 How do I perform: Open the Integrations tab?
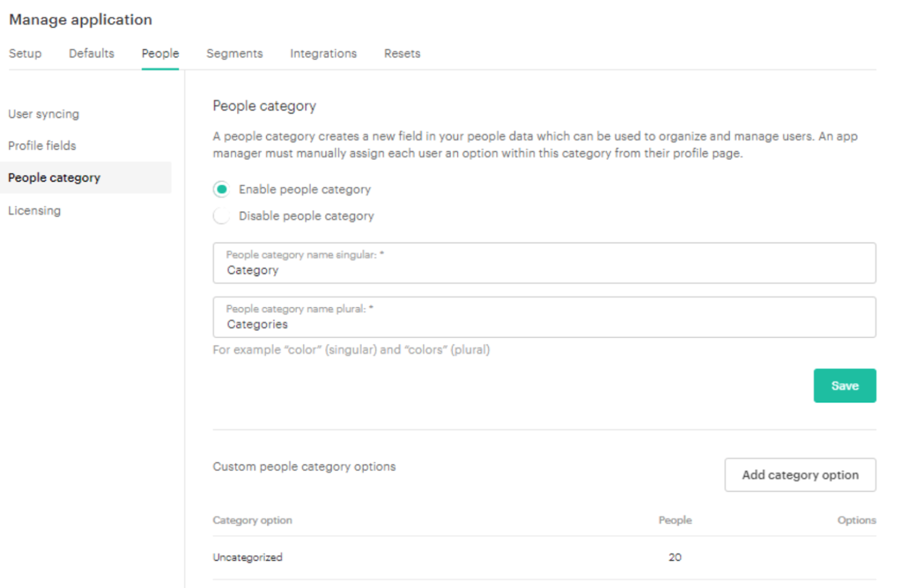pos(323,53)
